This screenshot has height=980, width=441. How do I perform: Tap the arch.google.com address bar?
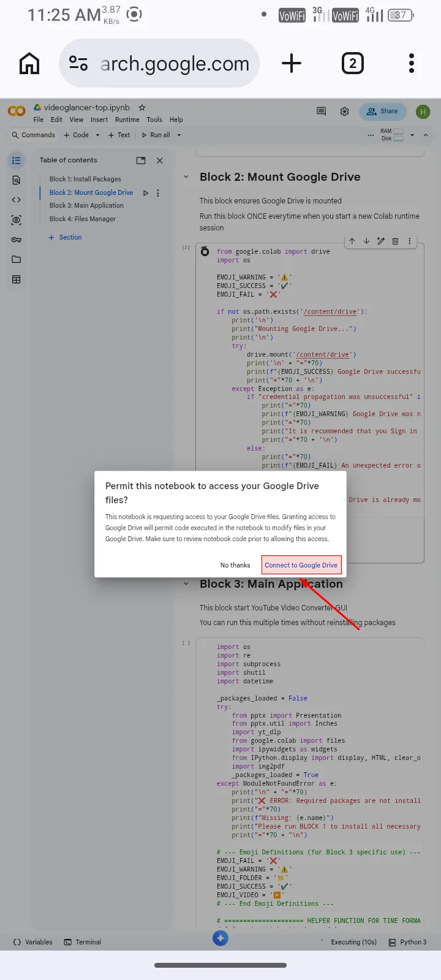(x=159, y=63)
